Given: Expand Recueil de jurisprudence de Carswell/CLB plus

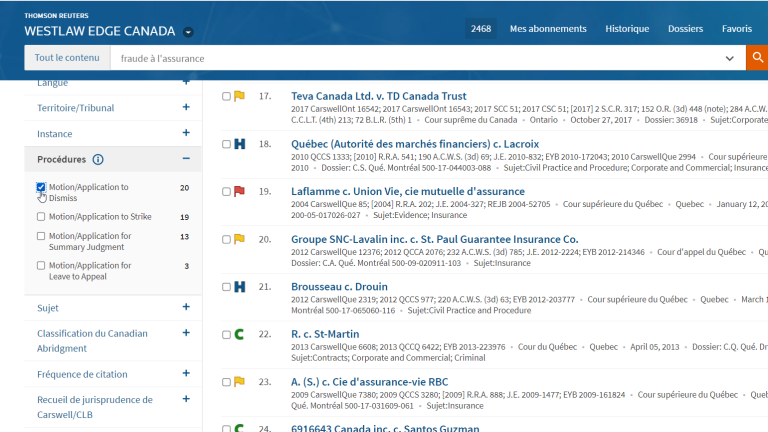Looking at the screenshot, I should 186,399.
